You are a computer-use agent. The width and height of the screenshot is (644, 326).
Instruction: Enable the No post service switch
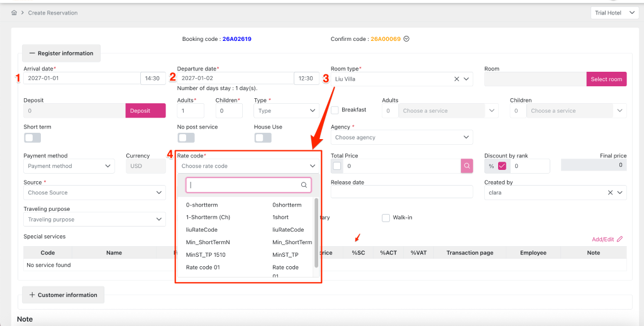click(x=186, y=138)
